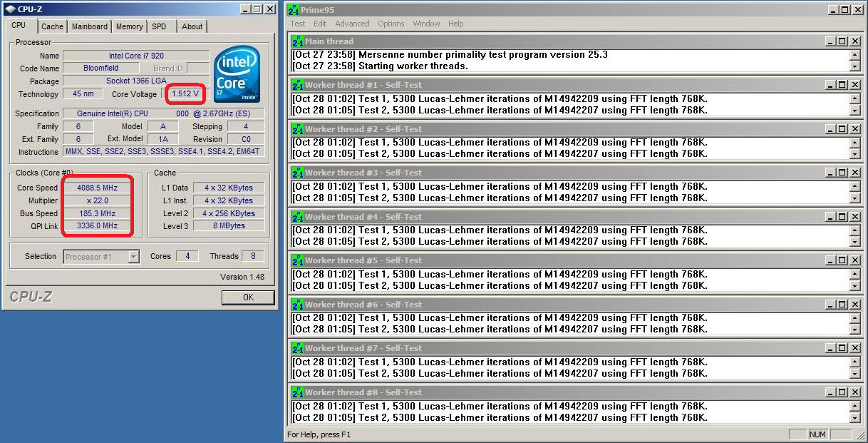
Task: Click the 'For Help, press F1' status bar text
Action: tap(319, 434)
